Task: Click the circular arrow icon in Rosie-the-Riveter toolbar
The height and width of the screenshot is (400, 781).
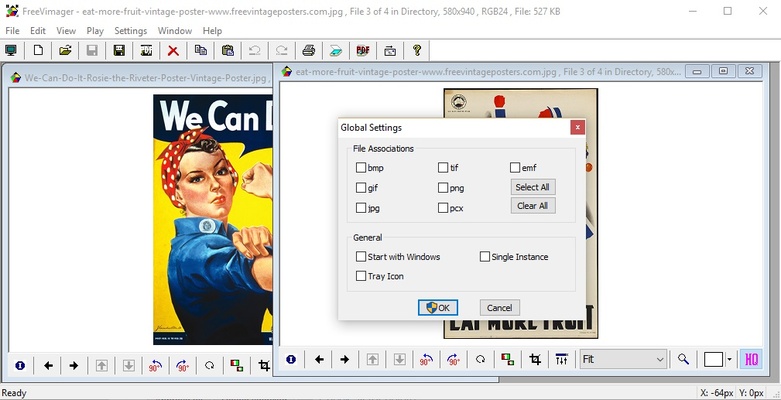Action: click(209, 366)
